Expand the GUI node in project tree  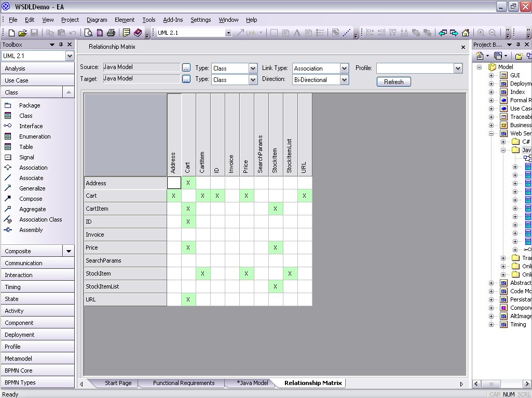coord(491,75)
